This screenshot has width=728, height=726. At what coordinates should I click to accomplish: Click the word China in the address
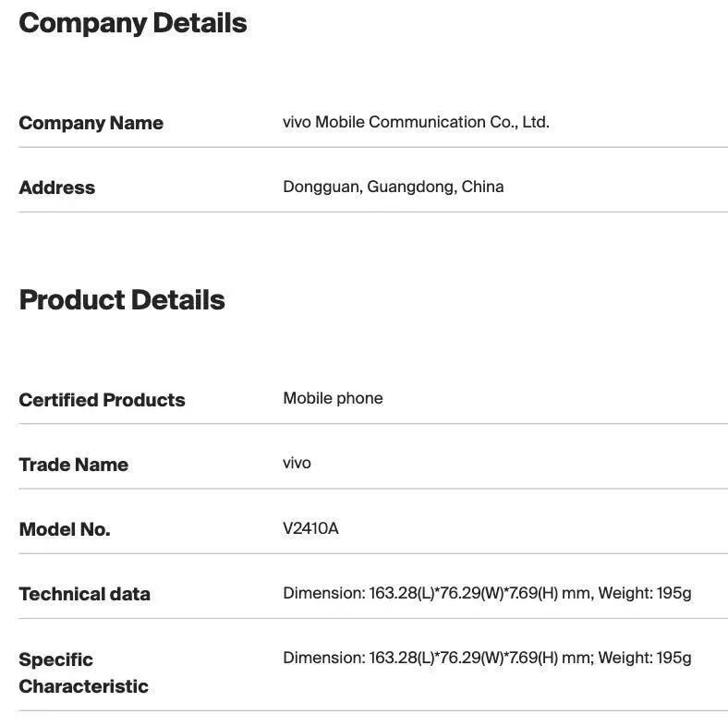pos(482,187)
